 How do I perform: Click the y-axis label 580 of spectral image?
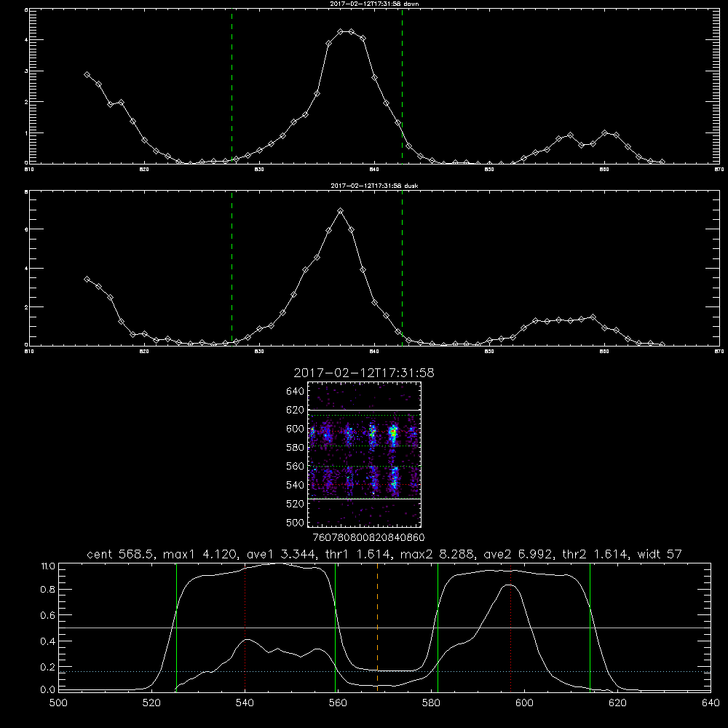(296, 448)
